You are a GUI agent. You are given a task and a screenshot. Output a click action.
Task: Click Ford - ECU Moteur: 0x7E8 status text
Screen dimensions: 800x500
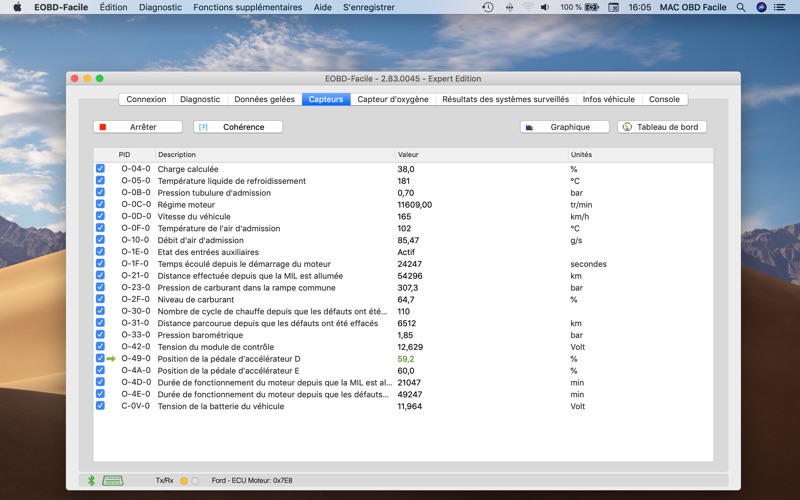[x=252, y=481]
